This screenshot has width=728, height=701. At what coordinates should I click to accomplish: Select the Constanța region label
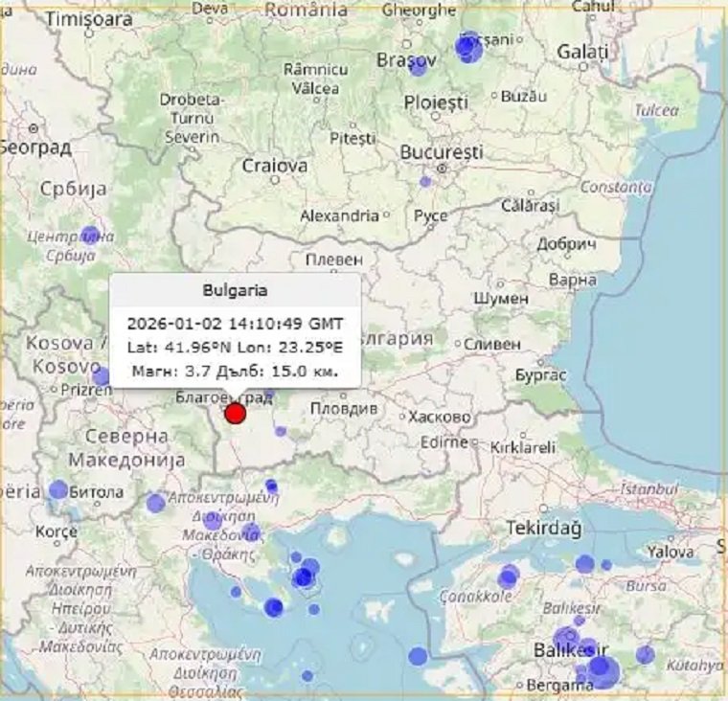[x=616, y=187]
